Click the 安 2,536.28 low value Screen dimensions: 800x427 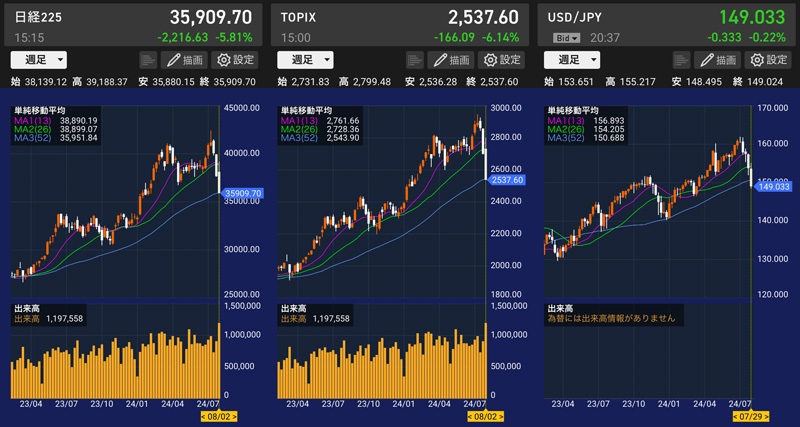click(431, 82)
